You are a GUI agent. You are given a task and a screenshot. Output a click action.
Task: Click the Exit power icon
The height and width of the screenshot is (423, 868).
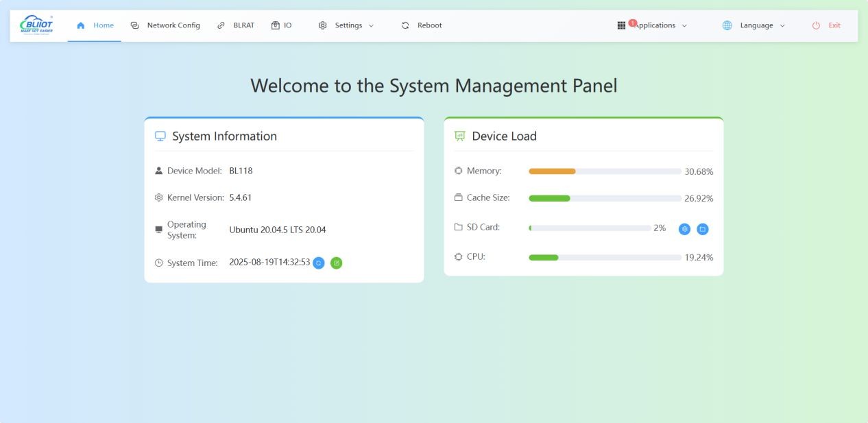click(x=816, y=25)
